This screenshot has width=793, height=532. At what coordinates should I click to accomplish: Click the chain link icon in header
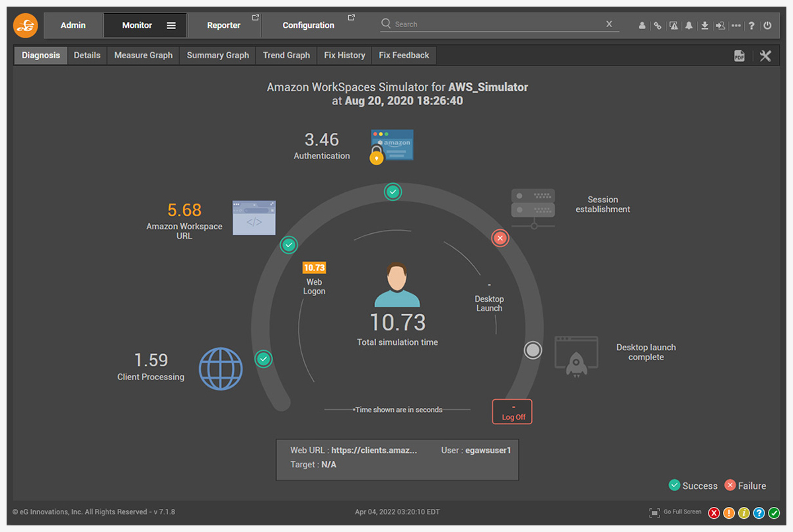[x=658, y=25]
